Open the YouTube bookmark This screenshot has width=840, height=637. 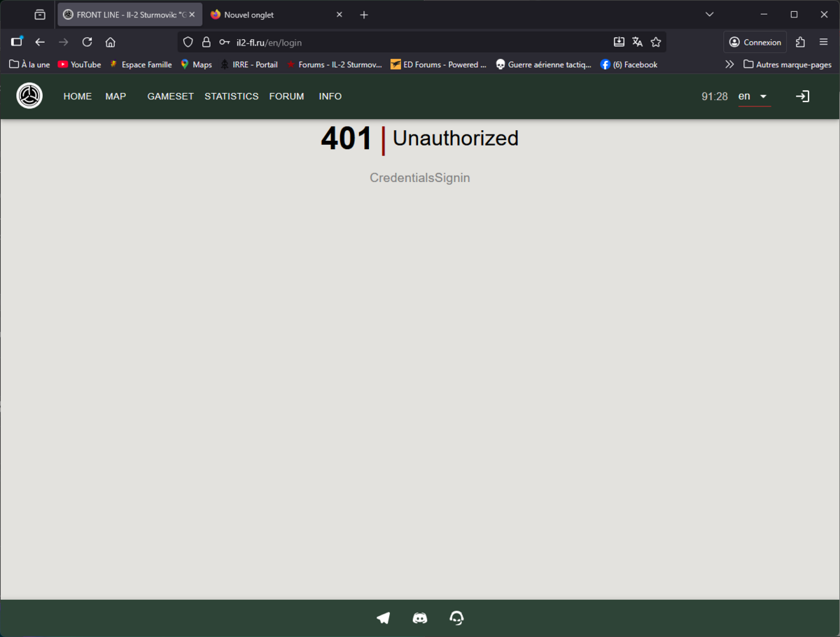click(x=79, y=64)
